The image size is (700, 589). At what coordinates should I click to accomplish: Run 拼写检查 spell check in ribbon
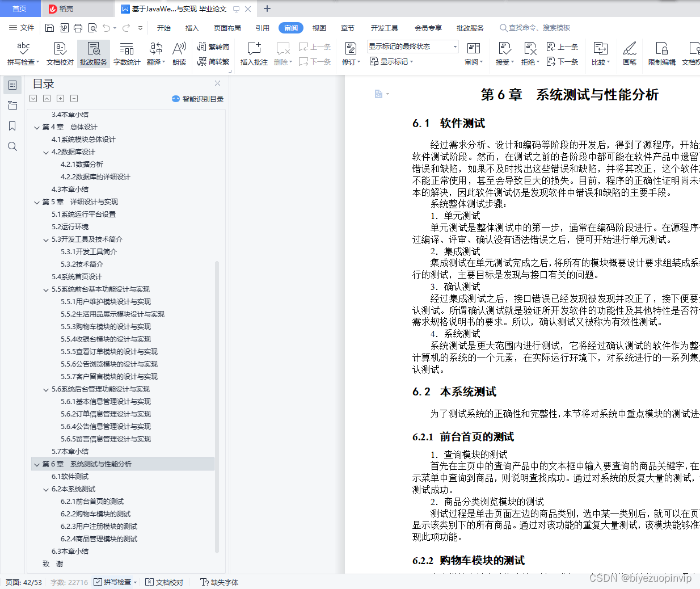point(23,54)
